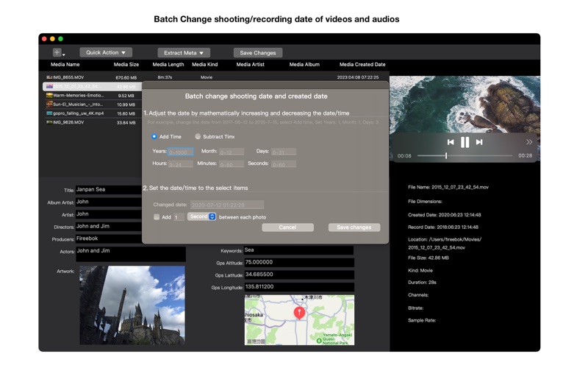The height and width of the screenshot is (368, 588).
Task: Click Warm-Memories-Emotio file icon
Action: pos(49,96)
